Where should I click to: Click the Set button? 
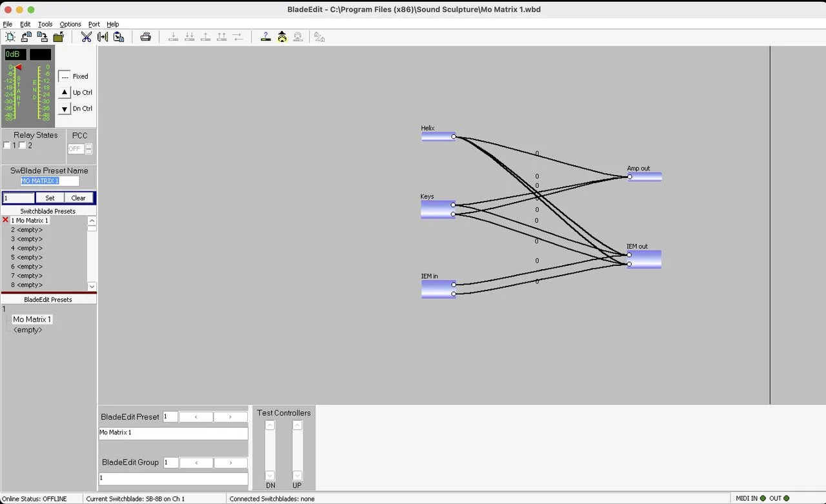pos(50,198)
